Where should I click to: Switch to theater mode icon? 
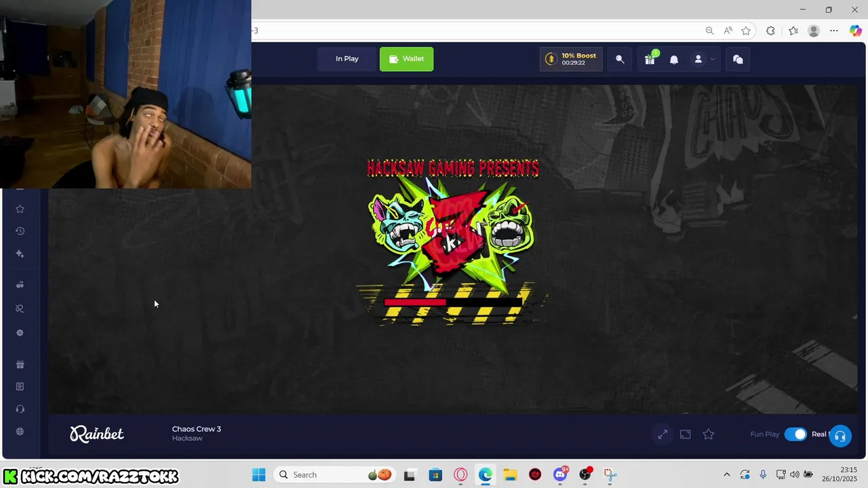click(x=686, y=434)
